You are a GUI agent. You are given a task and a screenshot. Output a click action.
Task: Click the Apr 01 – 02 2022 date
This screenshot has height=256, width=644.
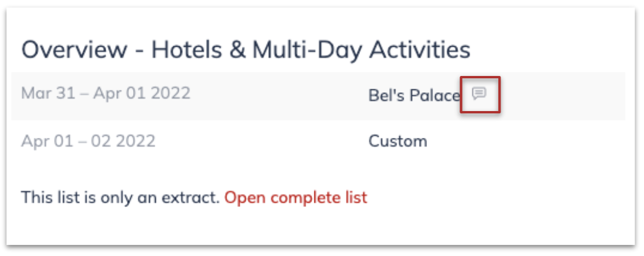pos(88,141)
